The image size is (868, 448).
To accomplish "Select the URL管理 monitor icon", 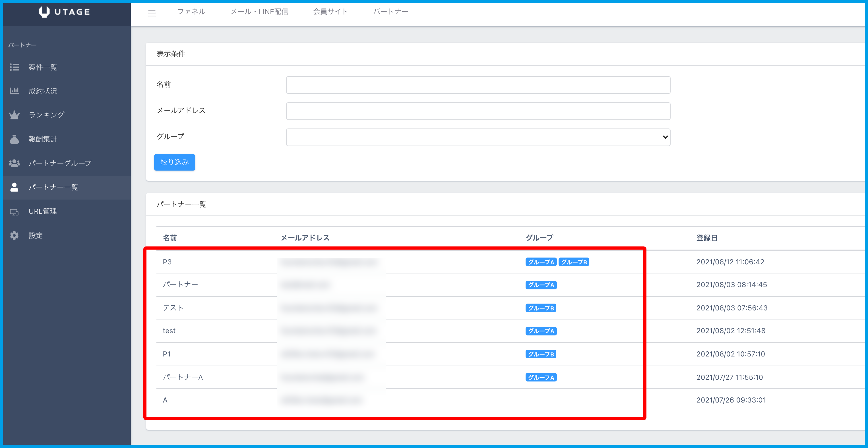I will click(x=14, y=211).
